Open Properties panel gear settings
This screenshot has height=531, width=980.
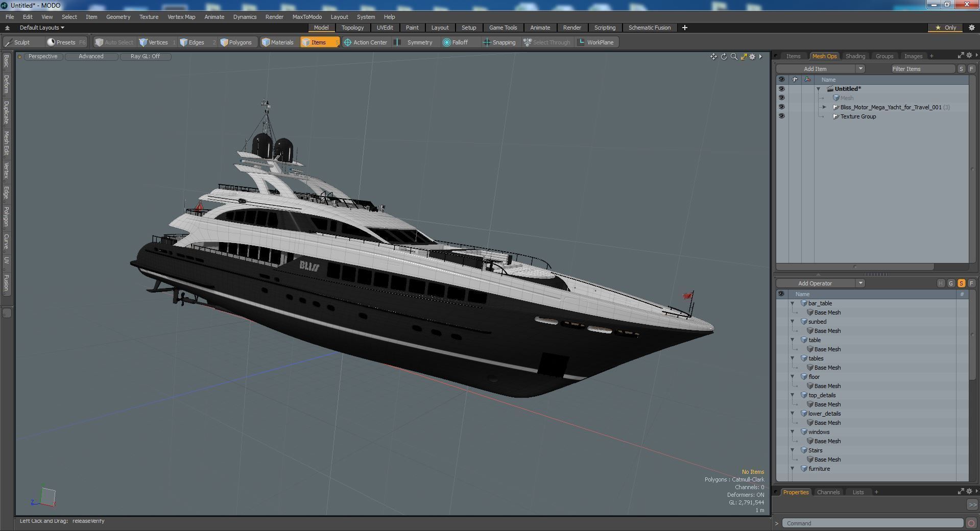point(969,491)
